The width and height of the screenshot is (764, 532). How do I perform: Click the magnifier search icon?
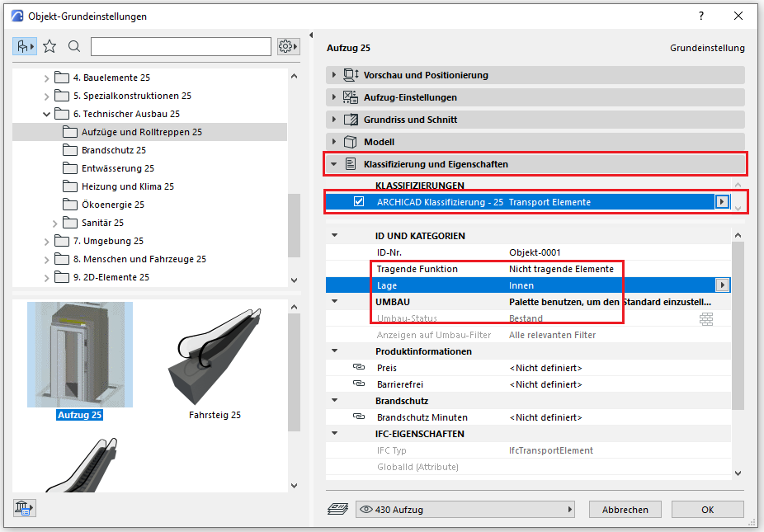click(x=74, y=46)
